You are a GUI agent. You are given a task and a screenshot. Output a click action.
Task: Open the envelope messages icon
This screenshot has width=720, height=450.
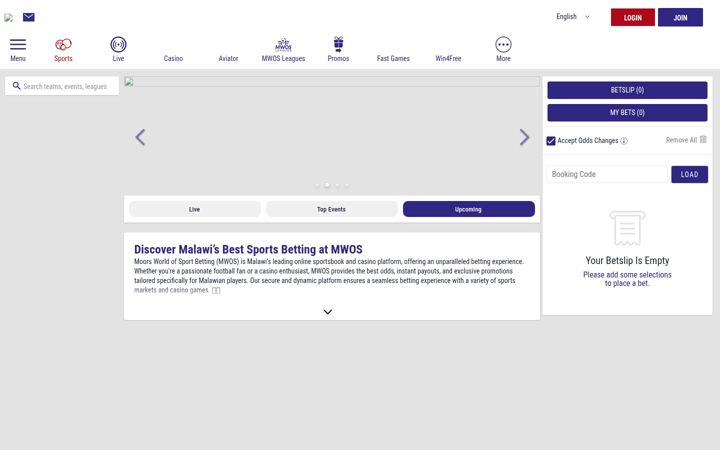coord(28,17)
